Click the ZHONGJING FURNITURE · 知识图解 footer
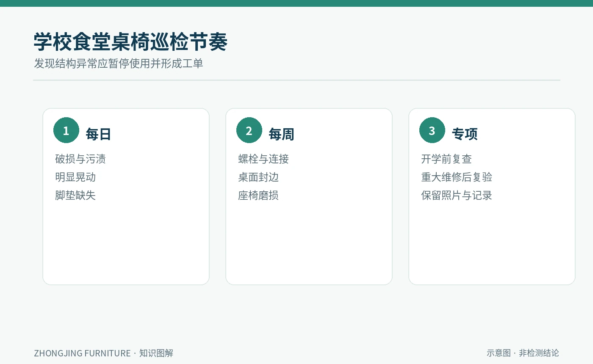Image resolution: width=593 pixels, height=364 pixels. tap(104, 353)
